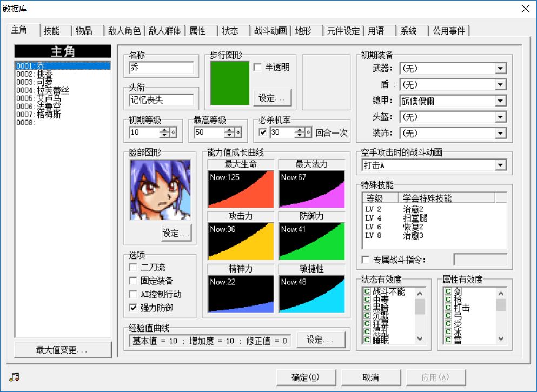
Task: Click the music note icon at bottom left
Action: [14, 377]
